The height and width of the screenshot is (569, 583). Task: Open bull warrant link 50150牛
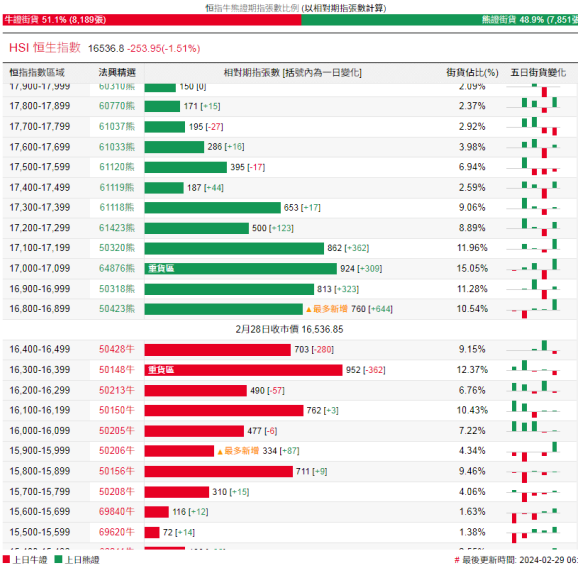(x=117, y=410)
